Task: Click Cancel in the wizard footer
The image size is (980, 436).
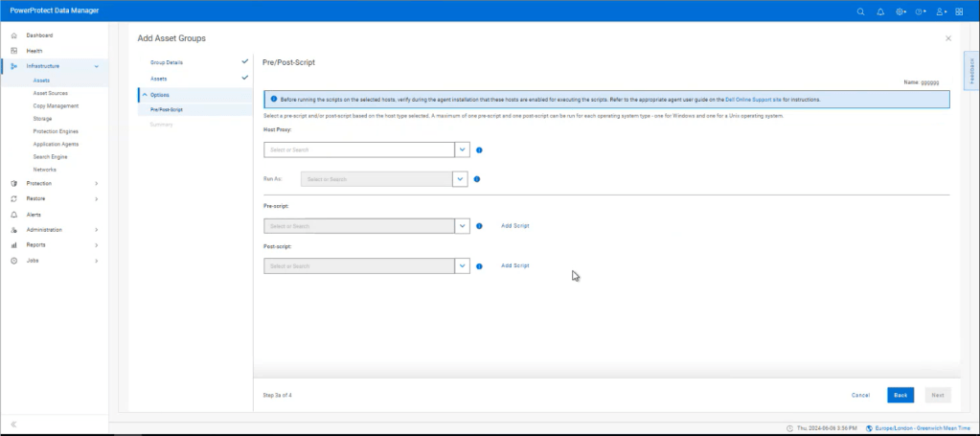Action: [860, 395]
